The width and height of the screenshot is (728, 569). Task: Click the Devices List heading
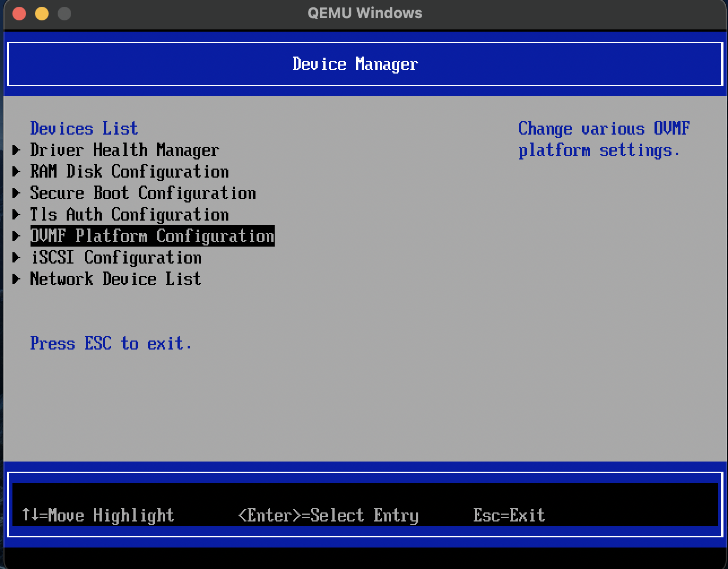84,128
